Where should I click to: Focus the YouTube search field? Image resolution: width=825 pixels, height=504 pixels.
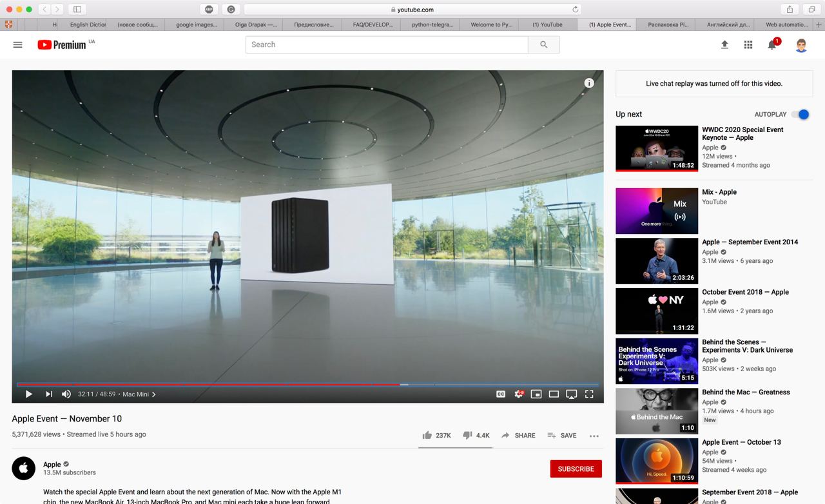click(387, 44)
